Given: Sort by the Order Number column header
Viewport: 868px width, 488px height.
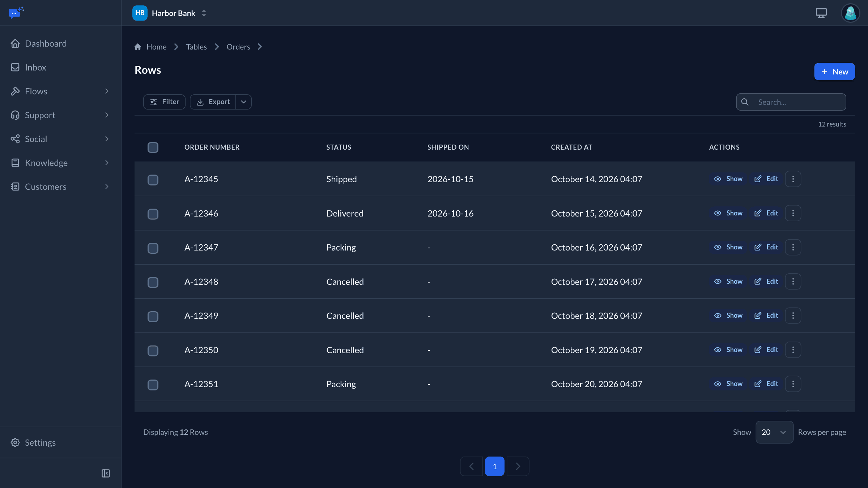Looking at the screenshot, I should click(212, 147).
